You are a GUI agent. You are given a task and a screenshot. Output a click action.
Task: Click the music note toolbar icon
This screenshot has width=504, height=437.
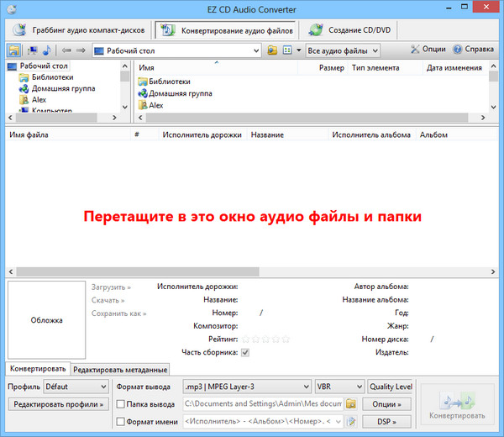pos(47,50)
